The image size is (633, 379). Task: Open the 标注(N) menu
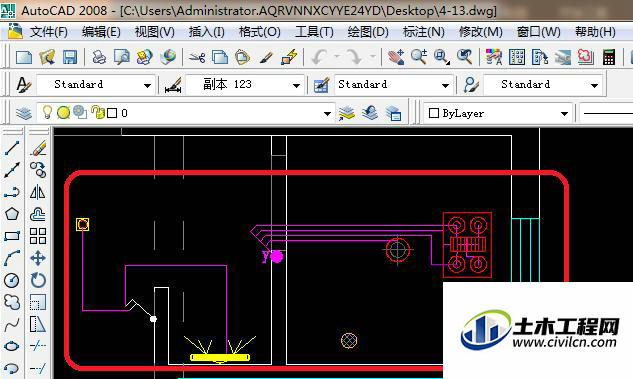pos(423,32)
